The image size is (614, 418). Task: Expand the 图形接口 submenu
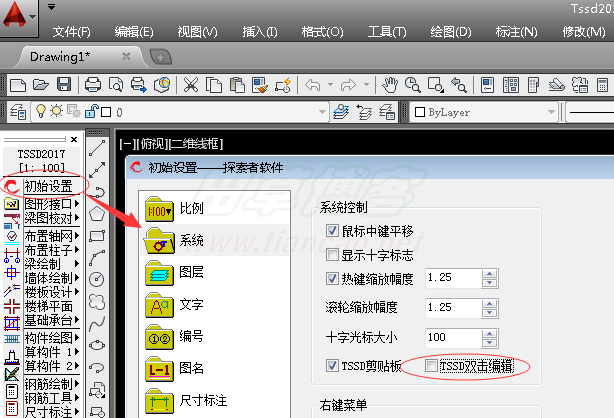[77, 204]
